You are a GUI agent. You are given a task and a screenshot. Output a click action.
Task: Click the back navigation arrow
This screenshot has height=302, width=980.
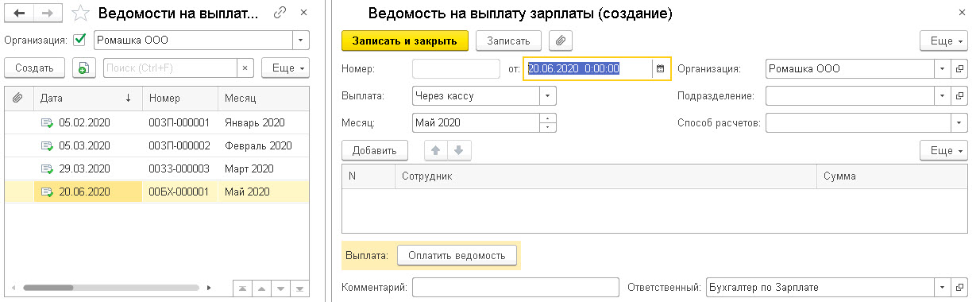click(x=20, y=13)
